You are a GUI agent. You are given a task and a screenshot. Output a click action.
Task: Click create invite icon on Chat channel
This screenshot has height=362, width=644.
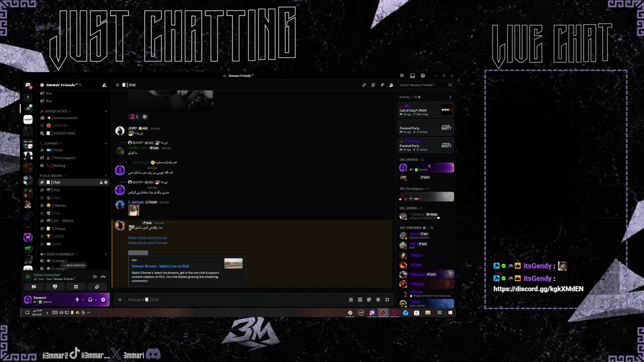[101, 183]
